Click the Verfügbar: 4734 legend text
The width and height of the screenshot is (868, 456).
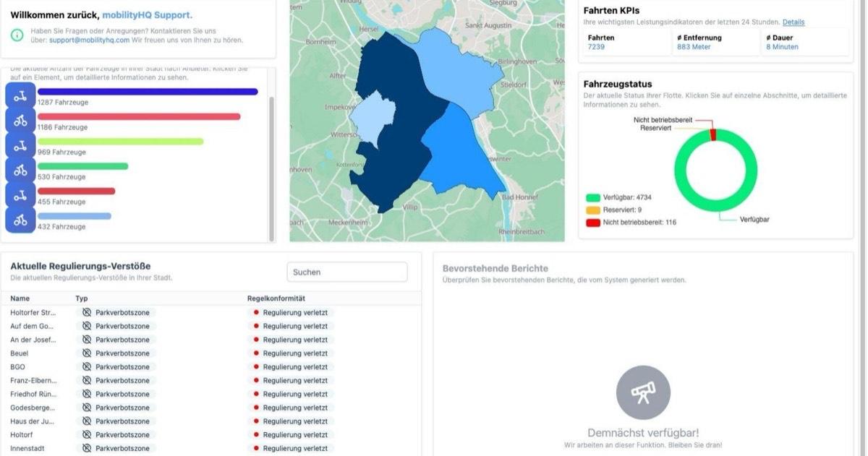click(x=629, y=197)
